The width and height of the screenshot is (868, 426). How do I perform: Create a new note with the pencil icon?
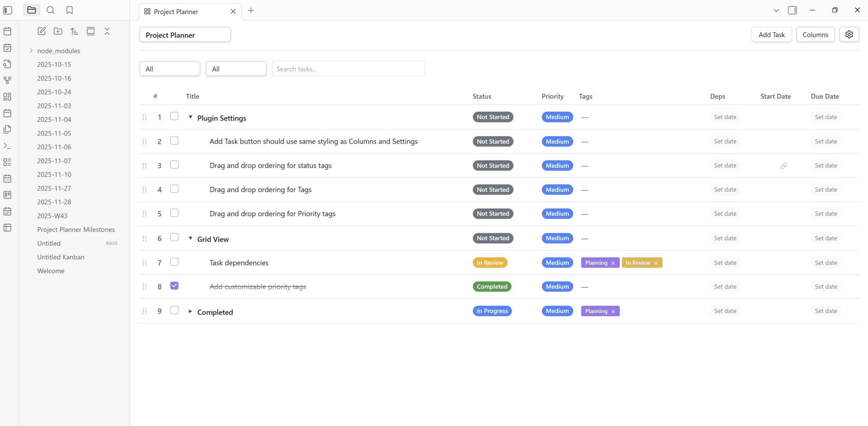click(x=42, y=31)
